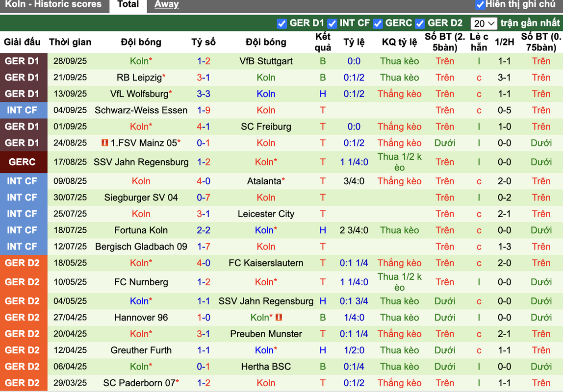Open Schwarz-Weiss Essen team link

coord(141,110)
